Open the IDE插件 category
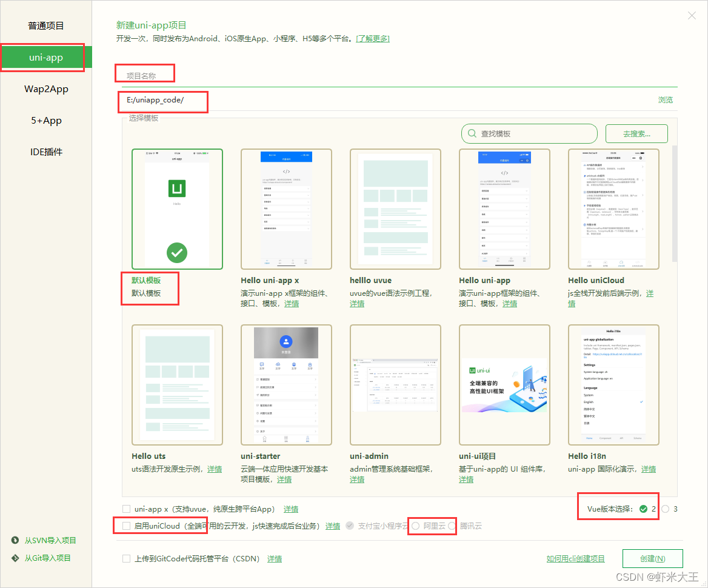This screenshot has width=708, height=588. (x=46, y=152)
